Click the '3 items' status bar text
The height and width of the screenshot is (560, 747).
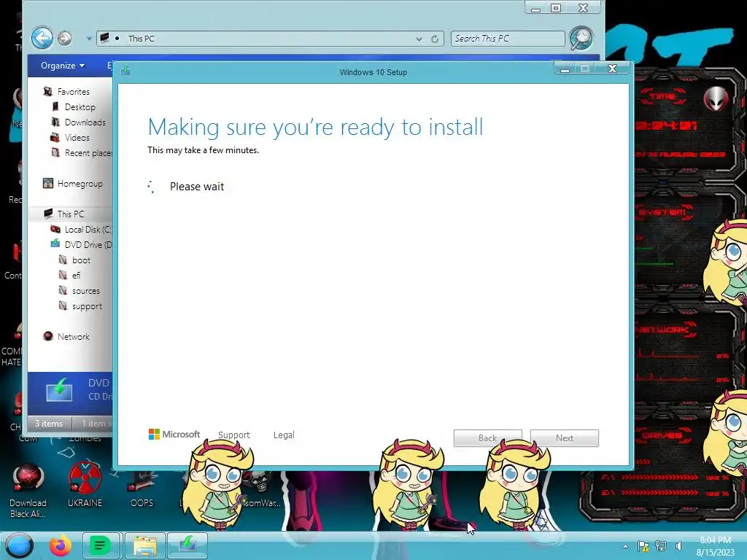(x=49, y=424)
